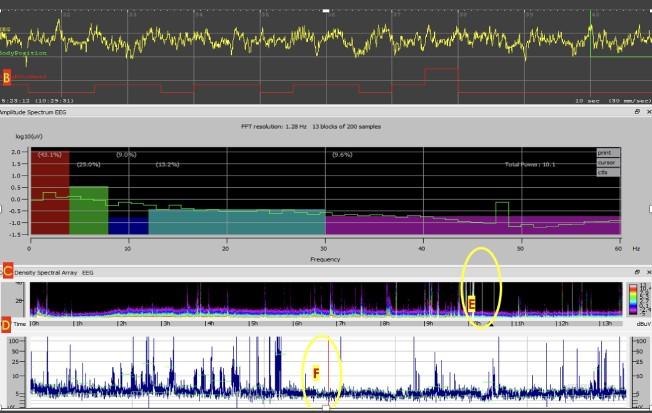The width and height of the screenshot is (652, 413).
Task: Jump to the 13h mark on time axis
Action: (606, 324)
